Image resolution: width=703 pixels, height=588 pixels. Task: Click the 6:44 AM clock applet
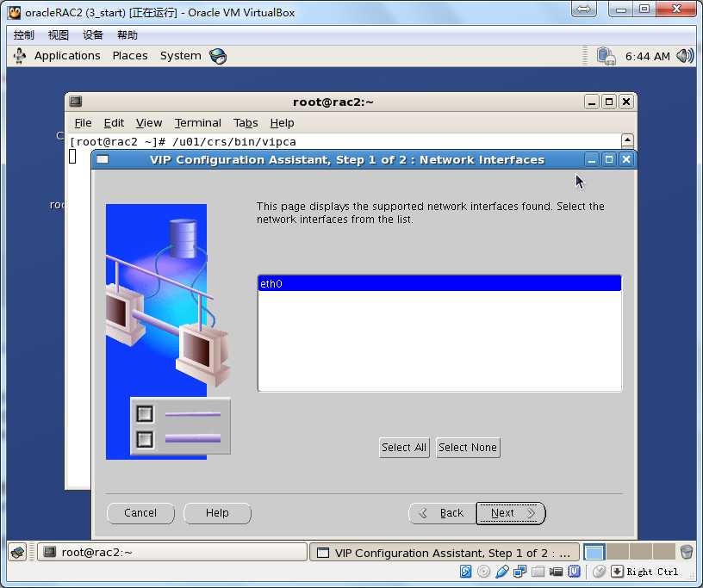(x=647, y=57)
